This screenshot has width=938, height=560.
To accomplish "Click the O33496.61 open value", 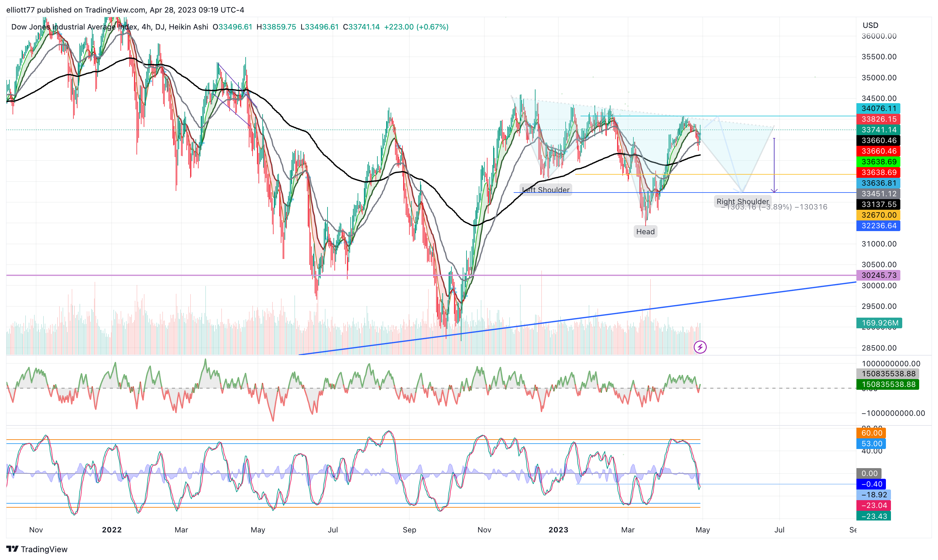I will 232,27.
